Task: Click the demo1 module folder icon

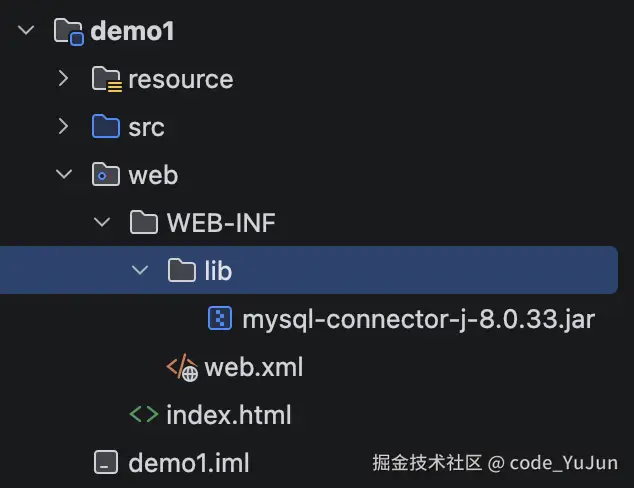Action: click(x=68, y=32)
